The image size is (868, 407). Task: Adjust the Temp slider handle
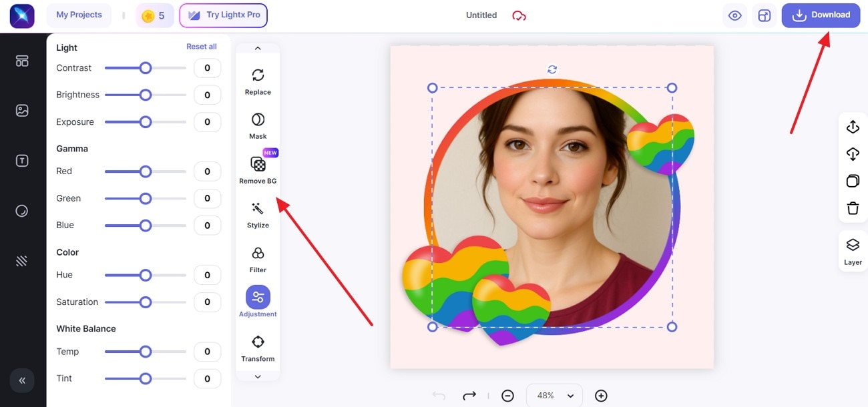coord(145,352)
